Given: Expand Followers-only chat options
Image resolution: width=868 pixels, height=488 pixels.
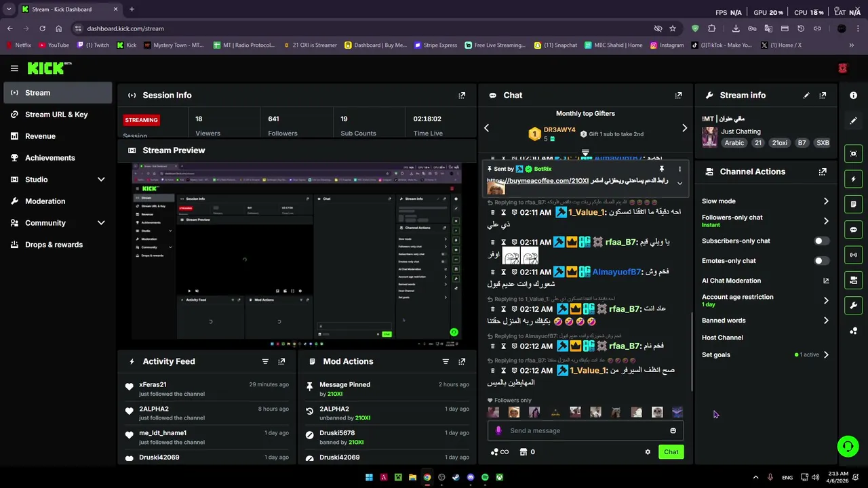Looking at the screenshot, I should (x=826, y=221).
